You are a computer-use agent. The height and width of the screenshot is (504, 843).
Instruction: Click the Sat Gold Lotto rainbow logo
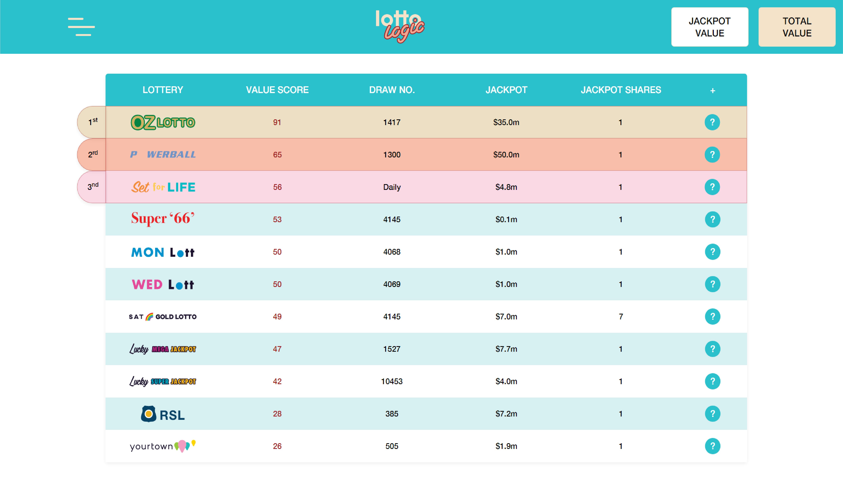[162, 316]
